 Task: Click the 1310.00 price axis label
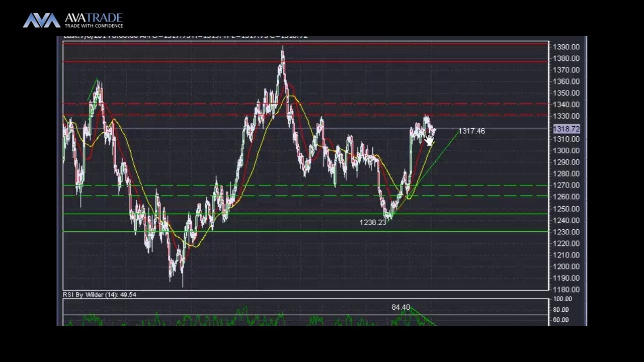pos(566,139)
